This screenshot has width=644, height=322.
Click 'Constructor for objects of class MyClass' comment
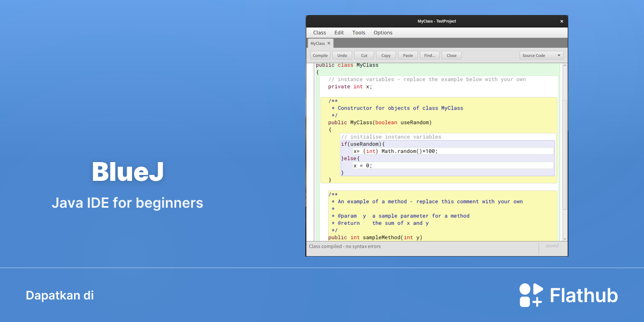(x=397, y=108)
